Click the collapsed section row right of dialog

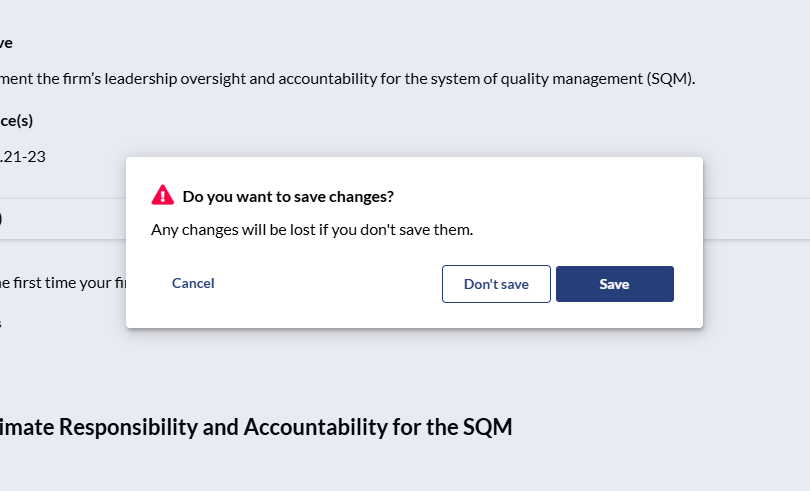point(756,218)
